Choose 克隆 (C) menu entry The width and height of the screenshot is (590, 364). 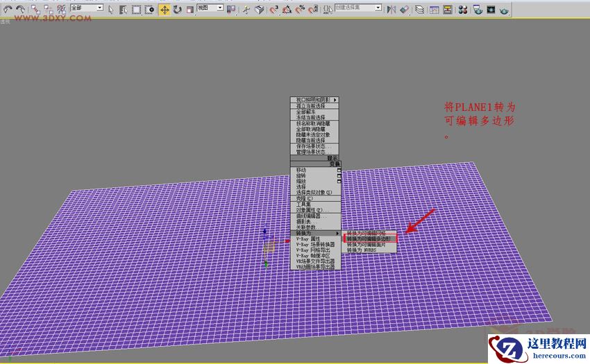point(315,198)
